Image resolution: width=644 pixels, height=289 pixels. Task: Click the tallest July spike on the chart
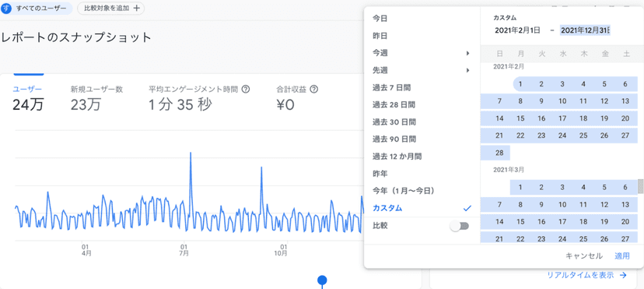(191, 153)
